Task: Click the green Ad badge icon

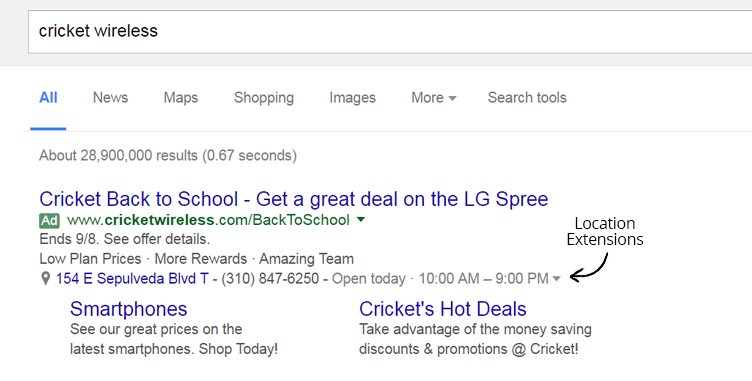Action: (49, 221)
